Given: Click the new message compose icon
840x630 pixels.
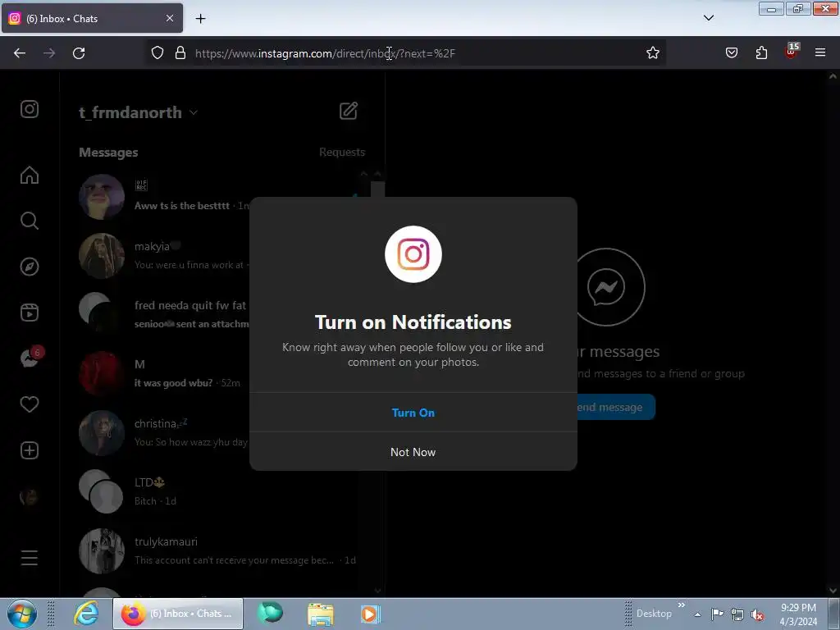Looking at the screenshot, I should (x=348, y=111).
